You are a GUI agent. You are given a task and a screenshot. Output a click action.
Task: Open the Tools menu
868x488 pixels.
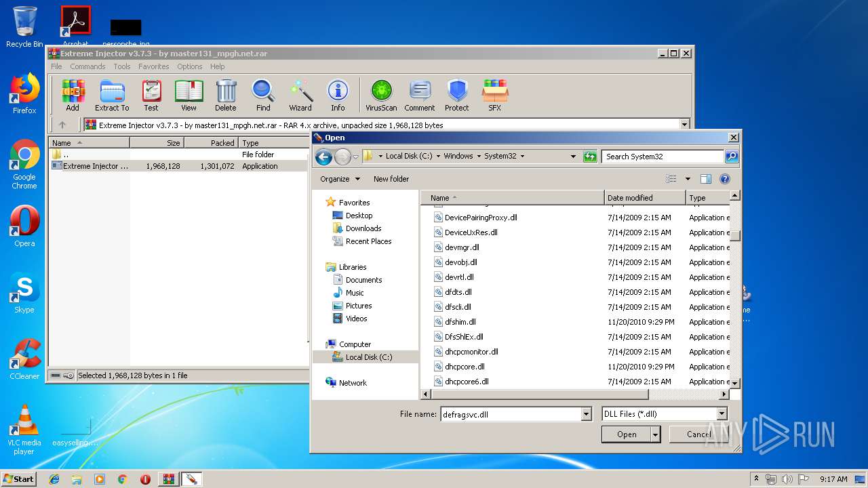122,66
